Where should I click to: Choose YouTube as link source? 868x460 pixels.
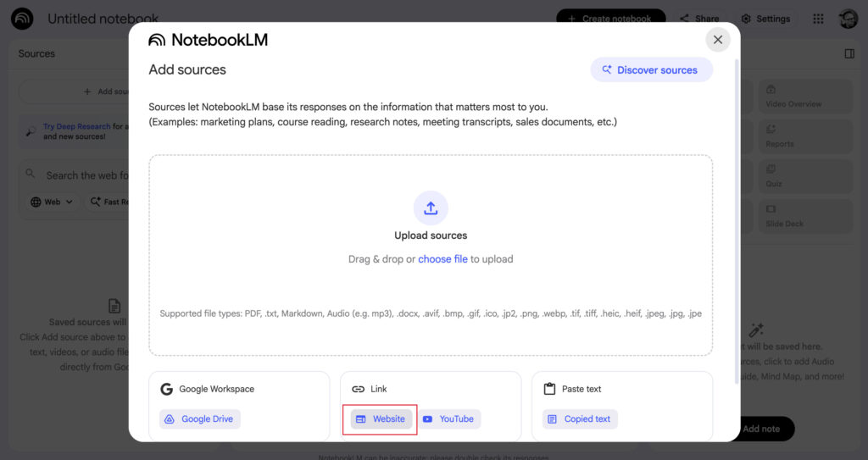coord(448,419)
